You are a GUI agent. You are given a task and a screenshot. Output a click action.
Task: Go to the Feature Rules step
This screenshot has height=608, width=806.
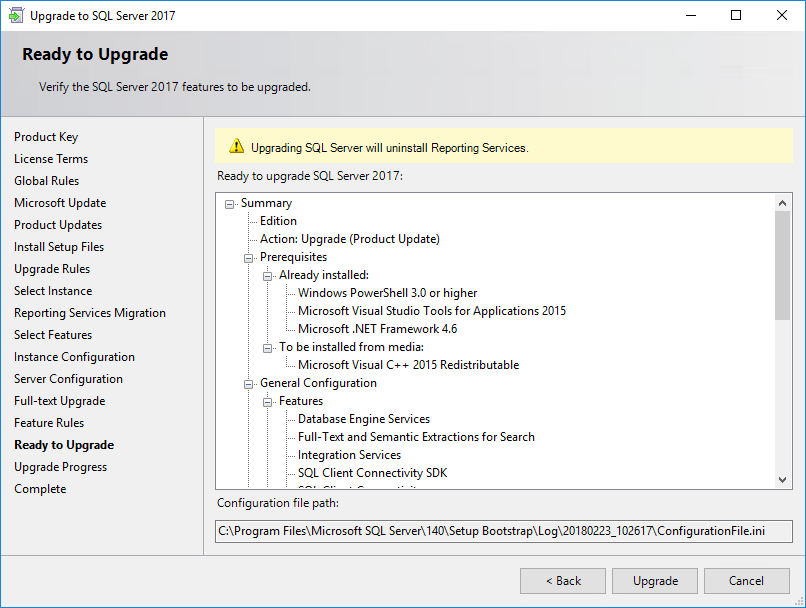click(x=49, y=423)
